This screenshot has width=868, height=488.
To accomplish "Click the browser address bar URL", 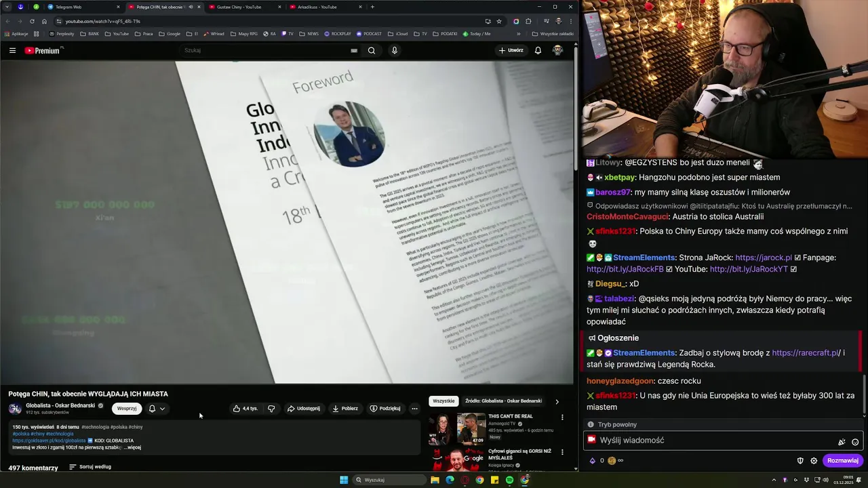I will [103, 21].
